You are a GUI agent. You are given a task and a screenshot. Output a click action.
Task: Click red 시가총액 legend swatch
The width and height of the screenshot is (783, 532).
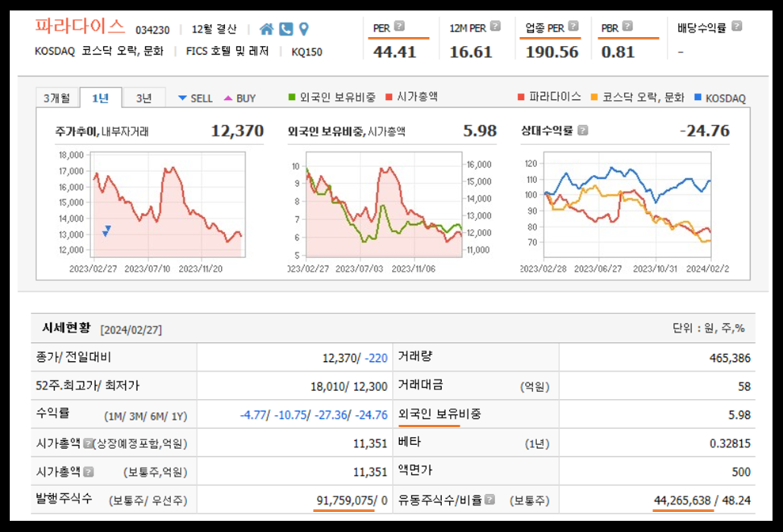click(x=389, y=97)
